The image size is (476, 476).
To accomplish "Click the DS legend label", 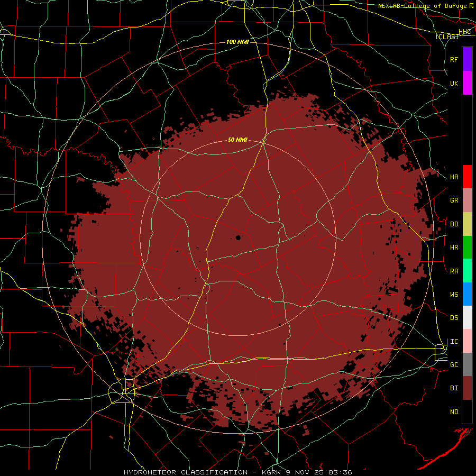I will pos(454,318).
